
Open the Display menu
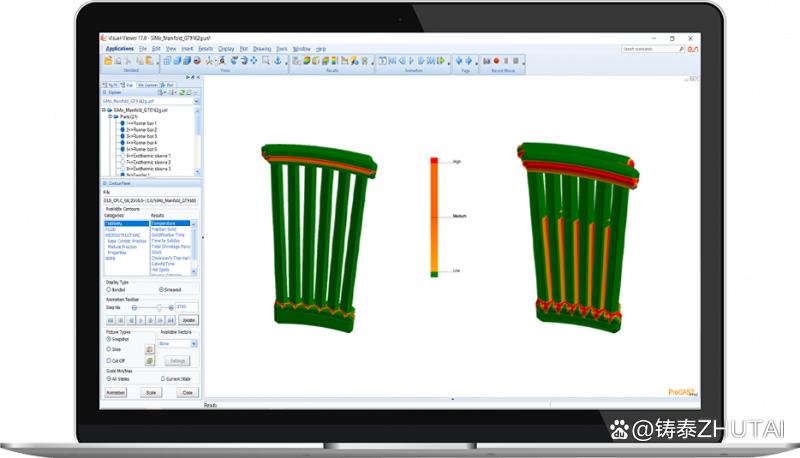tap(226, 49)
